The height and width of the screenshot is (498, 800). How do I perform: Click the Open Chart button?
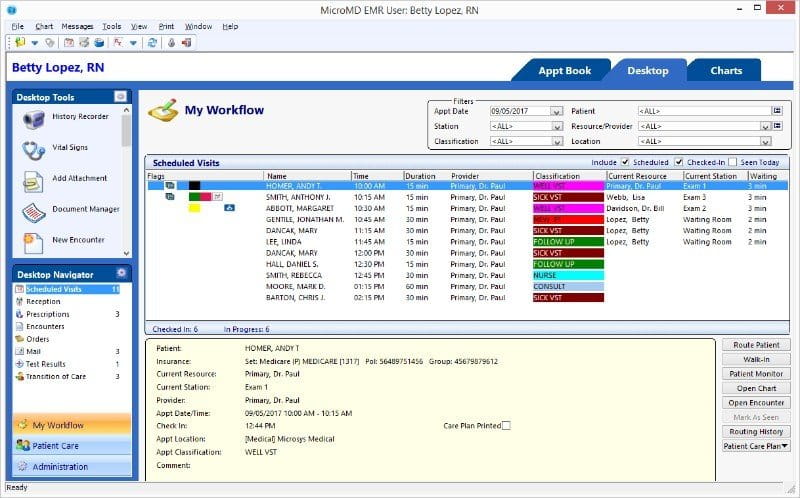(756, 388)
